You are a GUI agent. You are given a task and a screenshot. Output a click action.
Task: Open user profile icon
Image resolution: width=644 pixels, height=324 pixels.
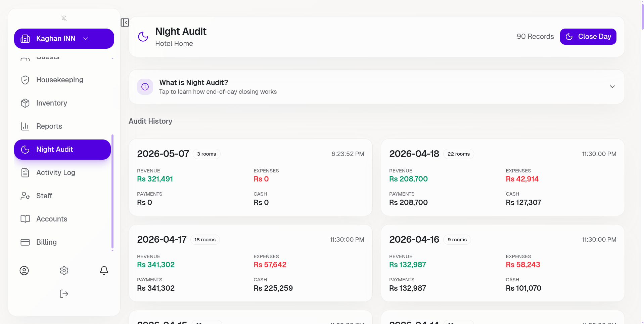click(24, 271)
